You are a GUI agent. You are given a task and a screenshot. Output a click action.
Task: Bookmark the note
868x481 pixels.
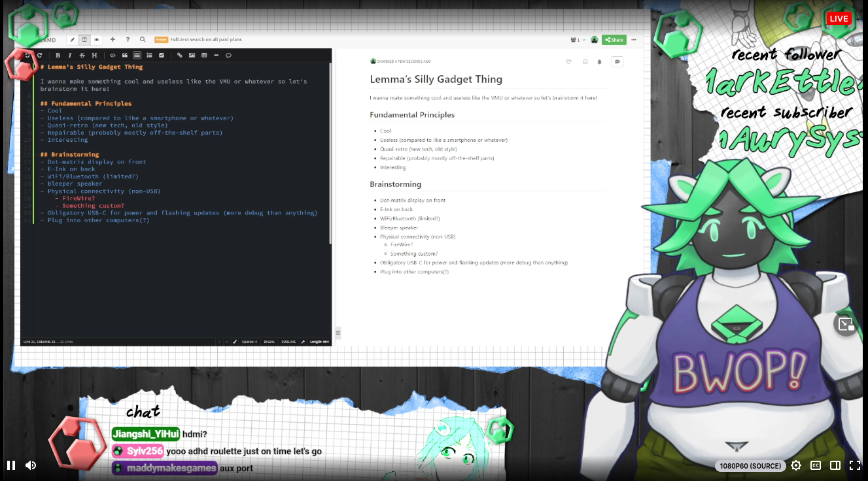pyautogui.click(x=585, y=61)
